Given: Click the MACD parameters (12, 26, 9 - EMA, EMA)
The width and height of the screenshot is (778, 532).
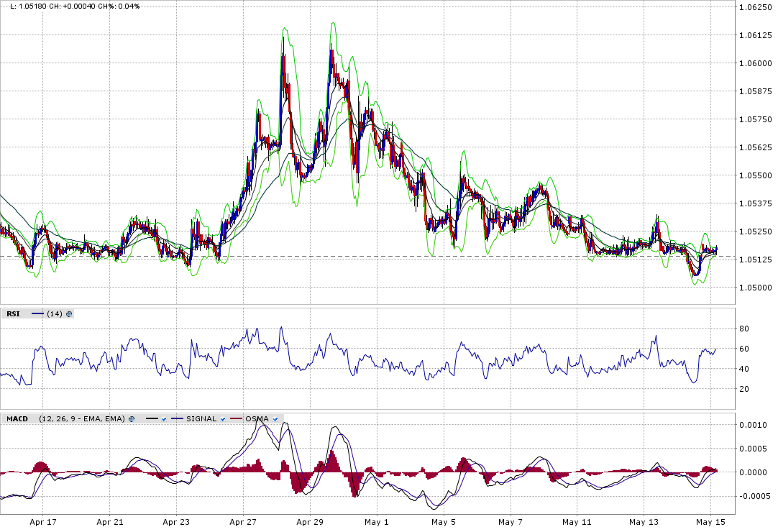Looking at the screenshot, I should tap(82, 419).
